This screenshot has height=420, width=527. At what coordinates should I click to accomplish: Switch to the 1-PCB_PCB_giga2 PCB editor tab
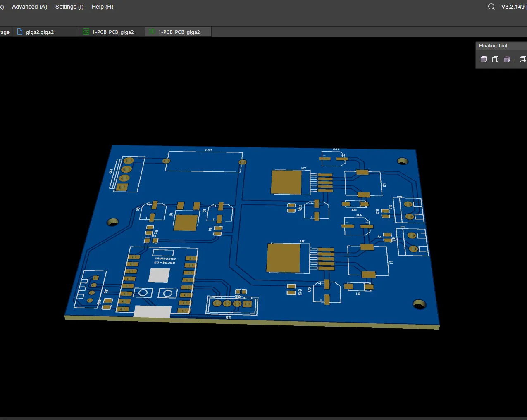[112, 32]
